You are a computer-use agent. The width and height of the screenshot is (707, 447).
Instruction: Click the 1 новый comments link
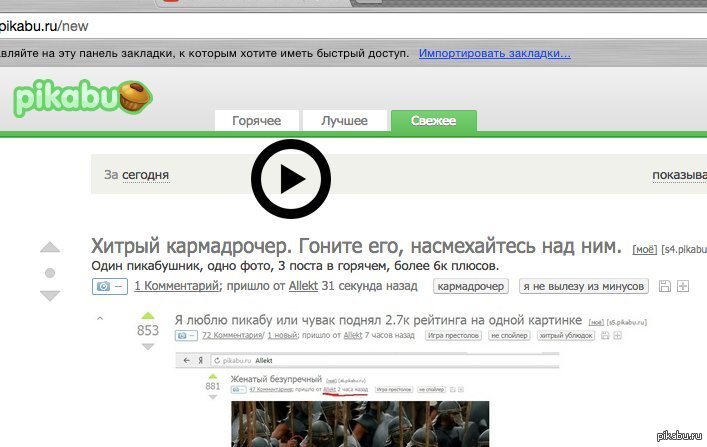coord(282,336)
